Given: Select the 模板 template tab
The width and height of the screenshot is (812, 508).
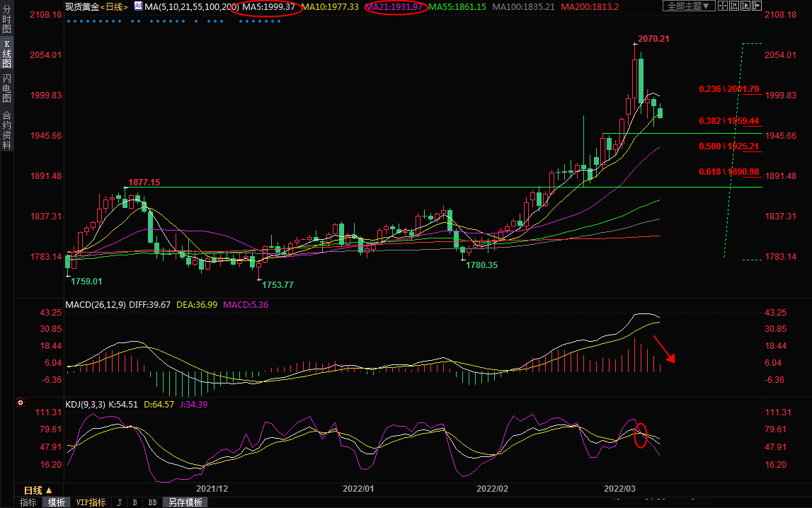Looking at the screenshot, I should [56, 502].
